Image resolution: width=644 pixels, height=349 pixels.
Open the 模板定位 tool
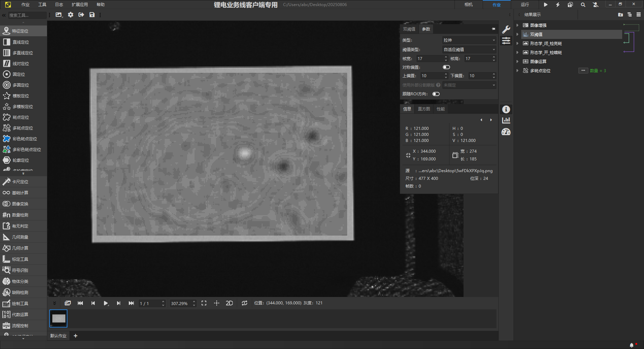pyautogui.click(x=20, y=96)
